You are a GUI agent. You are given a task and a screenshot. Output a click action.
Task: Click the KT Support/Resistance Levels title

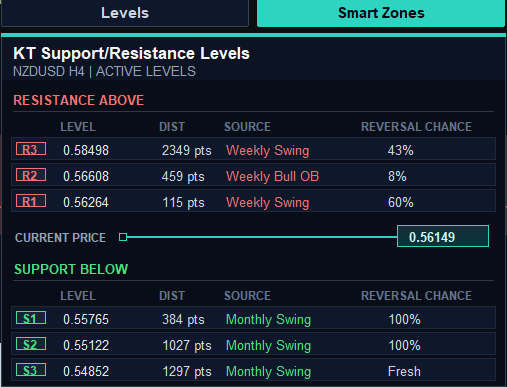131,53
